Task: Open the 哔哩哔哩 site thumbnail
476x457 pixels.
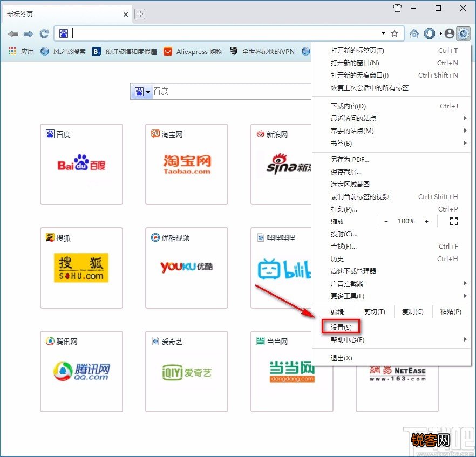Action: pos(281,268)
